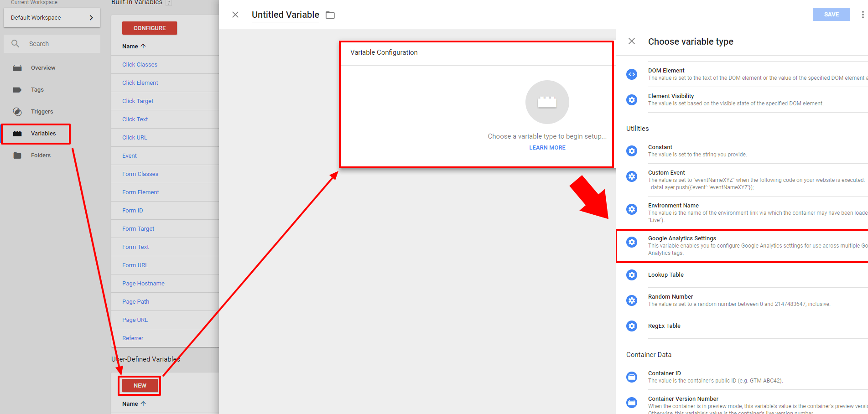Click the NEW user-defined variable button

[140, 386]
